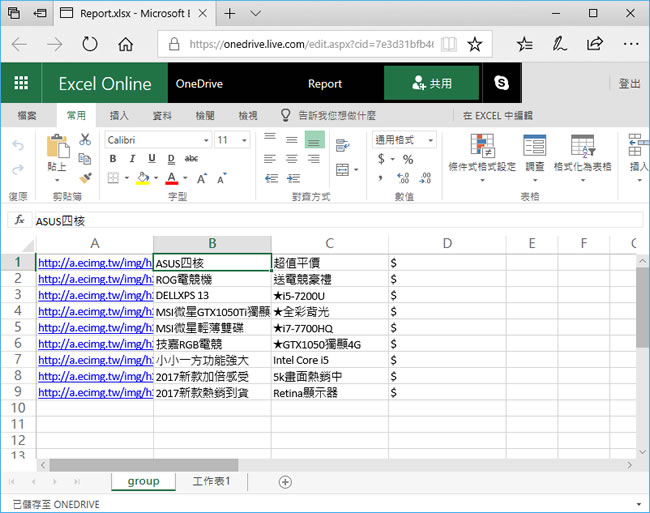Click the Redo arrow icon
This screenshot has width=650, height=513.
18,169
